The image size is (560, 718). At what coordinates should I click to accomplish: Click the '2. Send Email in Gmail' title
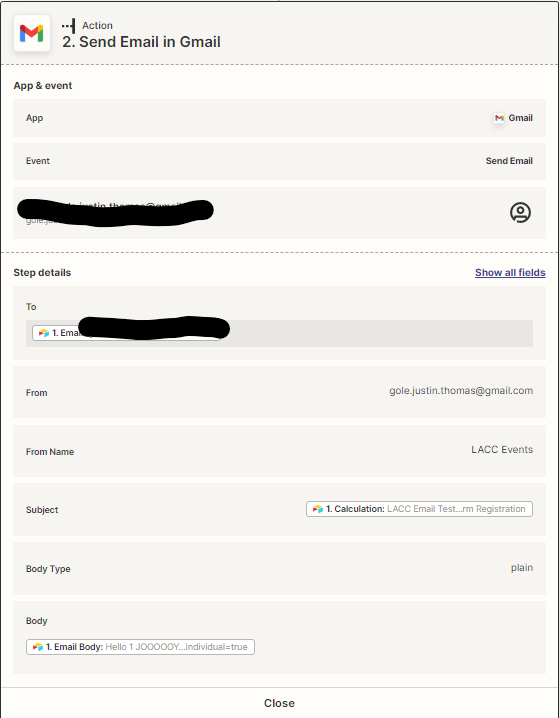point(141,42)
